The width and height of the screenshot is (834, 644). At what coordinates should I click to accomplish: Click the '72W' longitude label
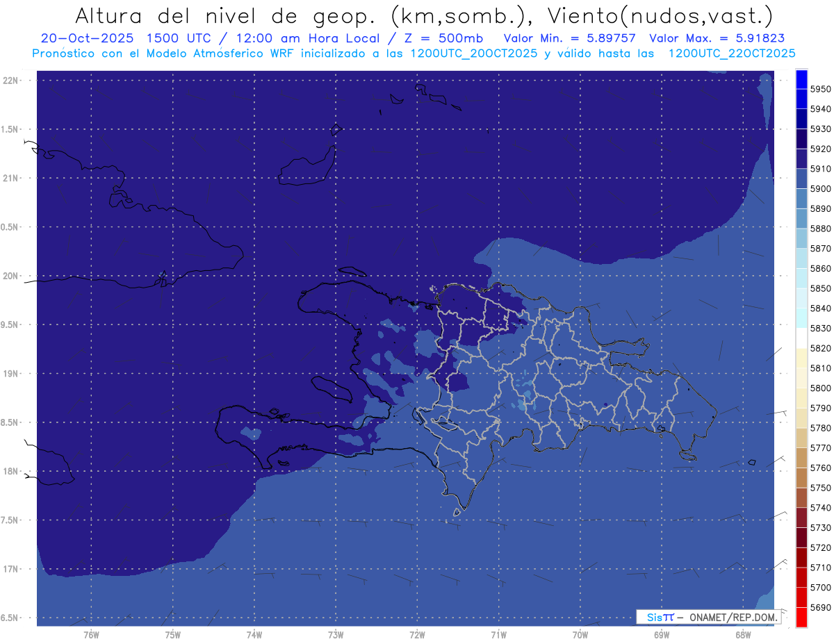[x=417, y=634]
